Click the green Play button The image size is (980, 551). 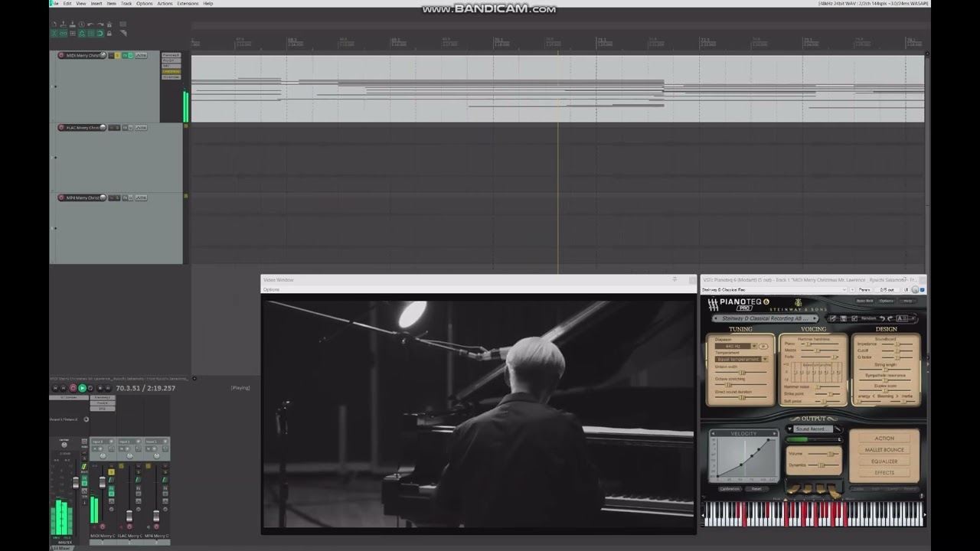click(x=83, y=388)
